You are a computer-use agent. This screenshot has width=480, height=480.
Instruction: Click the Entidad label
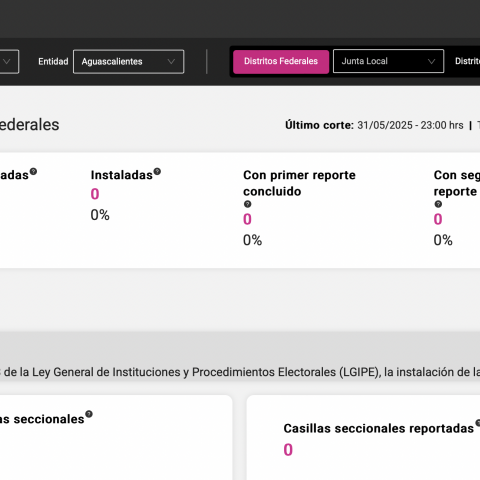[x=53, y=62]
